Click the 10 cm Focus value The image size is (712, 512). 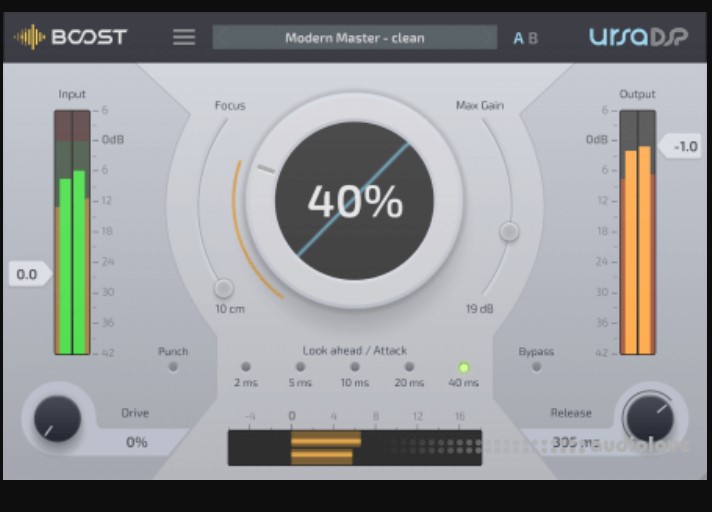pyautogui.click(x=230, y=309)
